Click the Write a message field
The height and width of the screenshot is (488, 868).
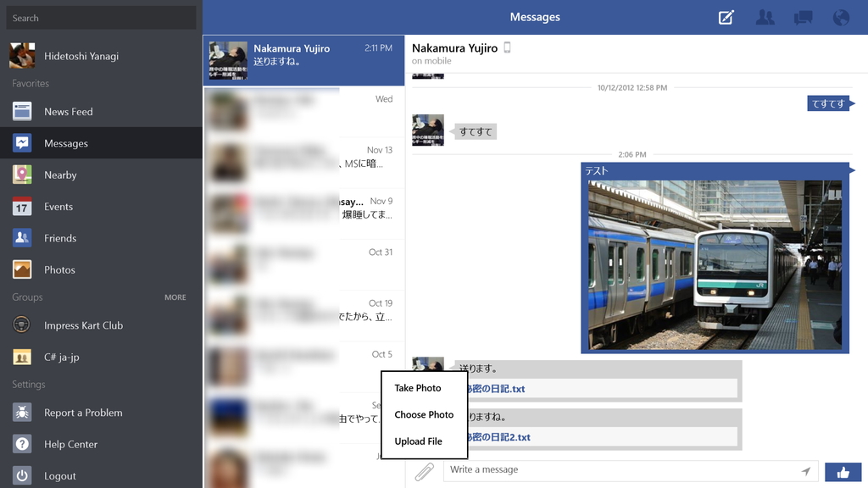click(631, 470)
